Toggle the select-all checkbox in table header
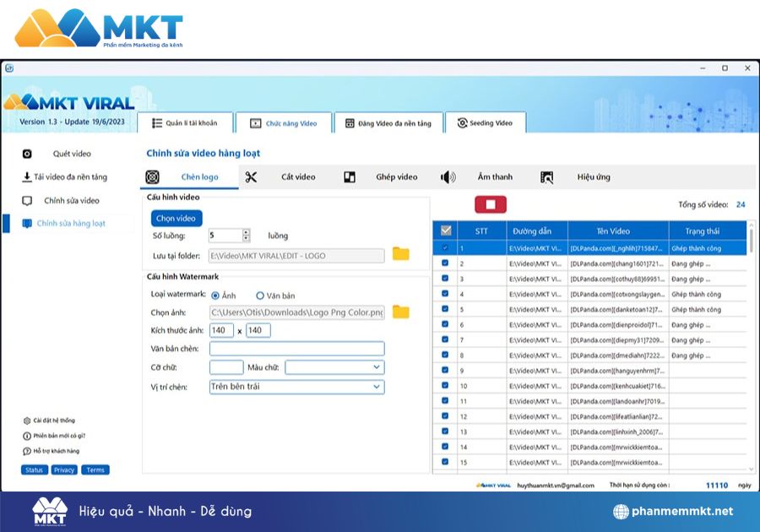Viewport: 760px width, 532px height. pos(446,231)
